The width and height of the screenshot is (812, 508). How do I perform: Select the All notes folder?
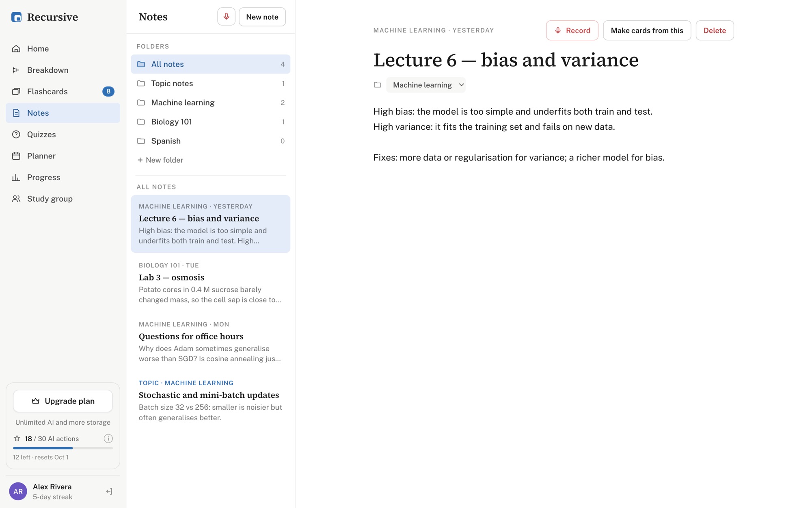point(210,64)
